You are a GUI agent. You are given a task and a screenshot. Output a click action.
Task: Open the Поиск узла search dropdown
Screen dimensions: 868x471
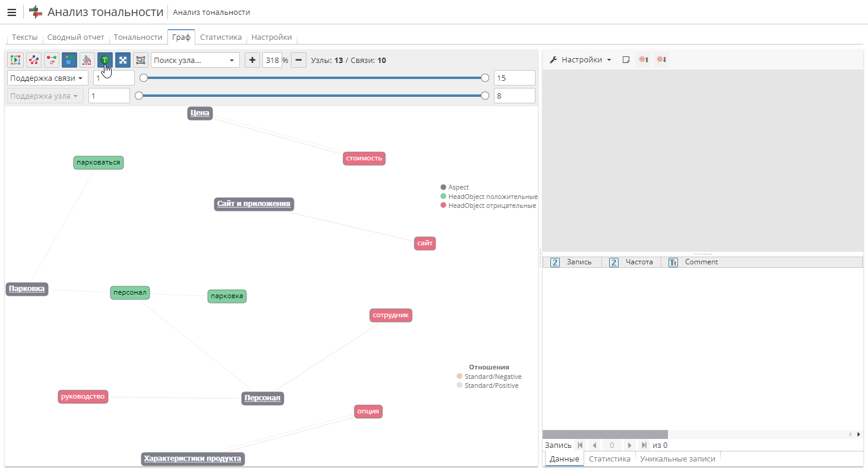[195, 60]
